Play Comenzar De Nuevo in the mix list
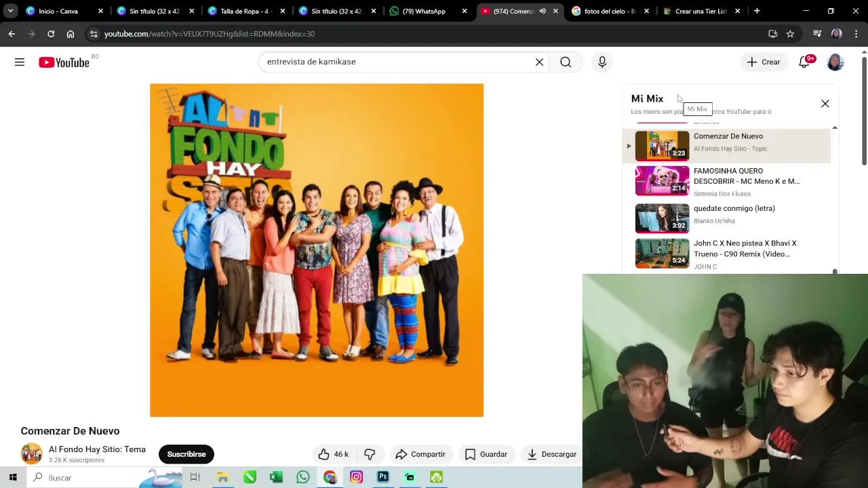 tap(726, 146)
